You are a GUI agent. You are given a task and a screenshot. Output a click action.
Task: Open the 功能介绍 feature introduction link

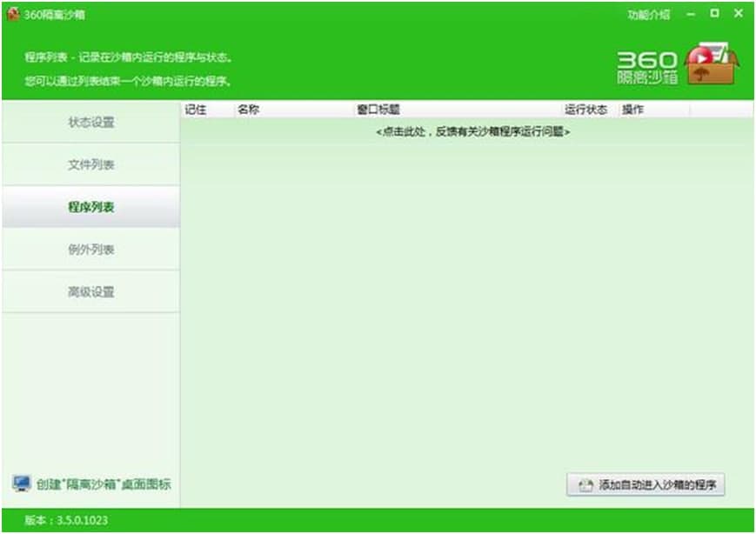point(648,15)
